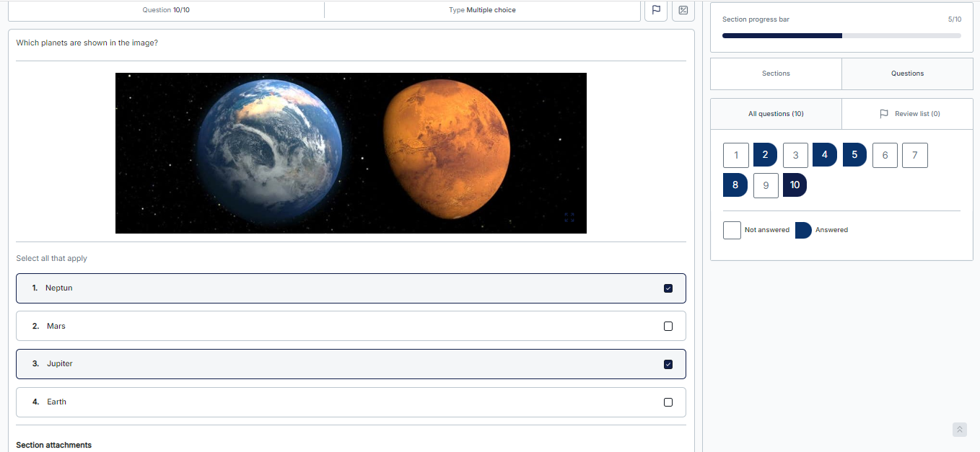The width and height of the screenshot is (980, 452).
Task: Open the calculator tool icon
Action: pos(683,10)
